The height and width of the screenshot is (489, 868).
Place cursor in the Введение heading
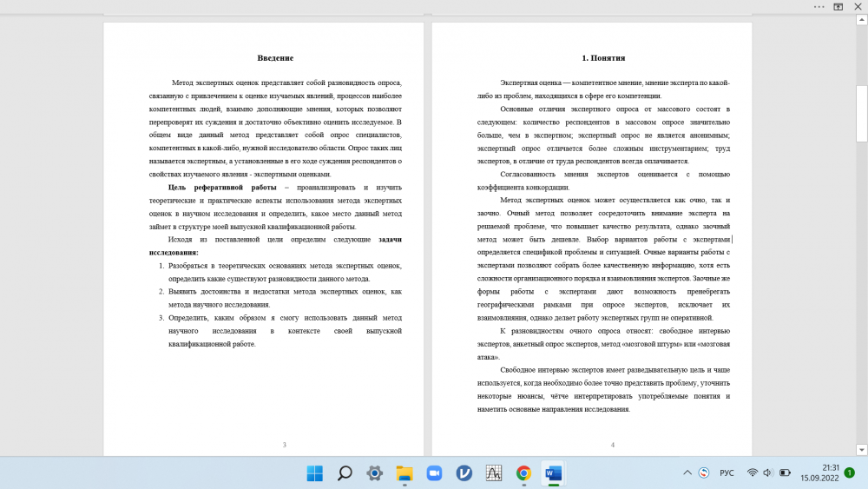point(275,58)
